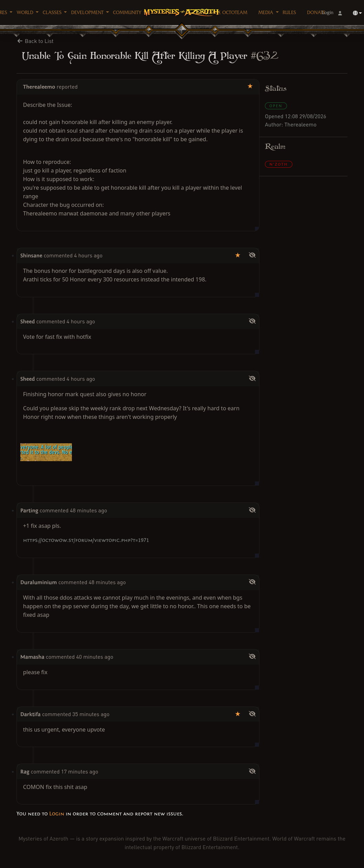Click the star on Shinsane's comment

238,255
